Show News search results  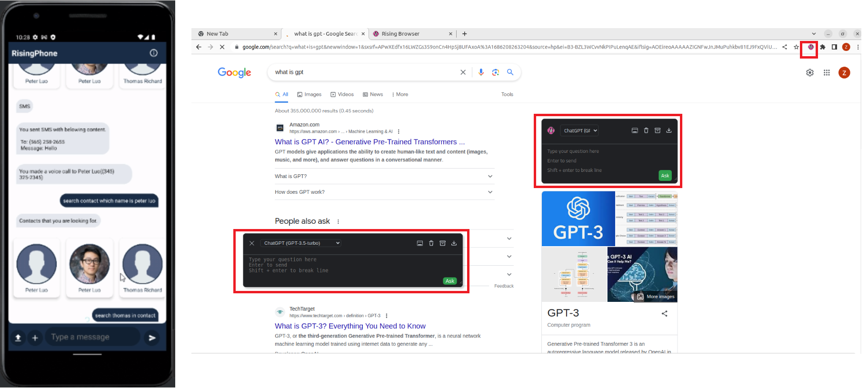click(x=373, y=94)
